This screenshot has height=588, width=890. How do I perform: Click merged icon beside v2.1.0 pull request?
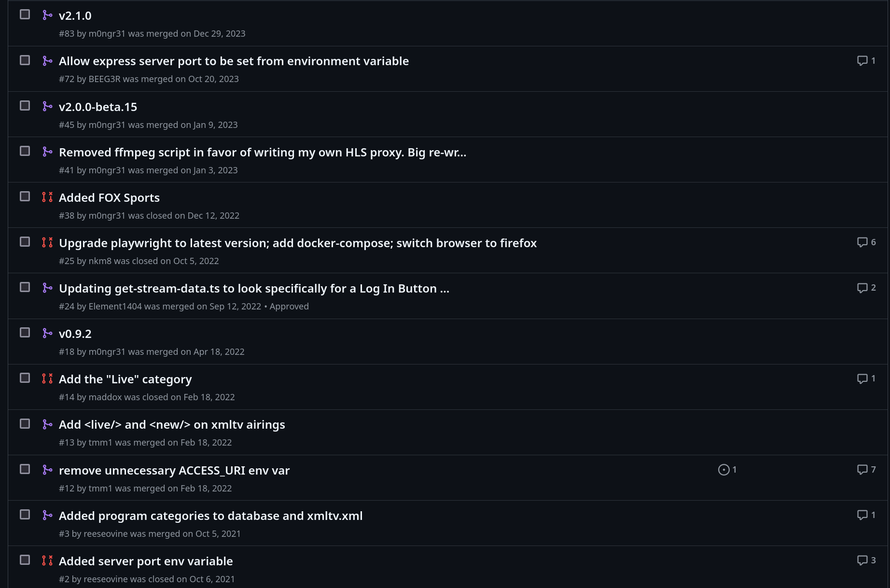coord(47,15)
